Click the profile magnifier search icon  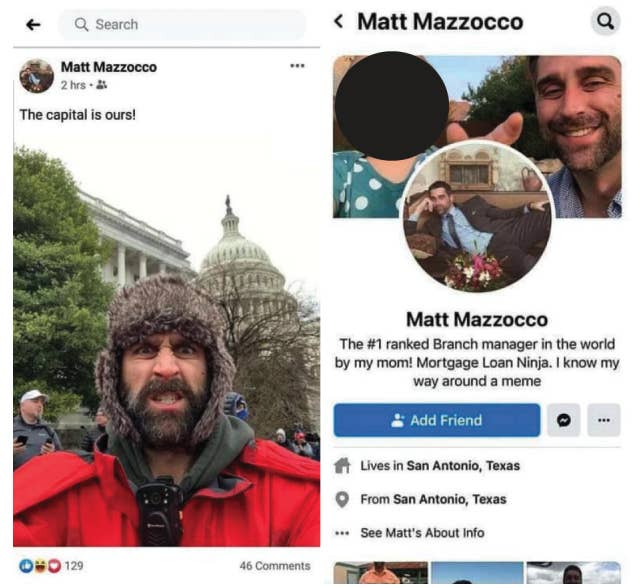605,21
